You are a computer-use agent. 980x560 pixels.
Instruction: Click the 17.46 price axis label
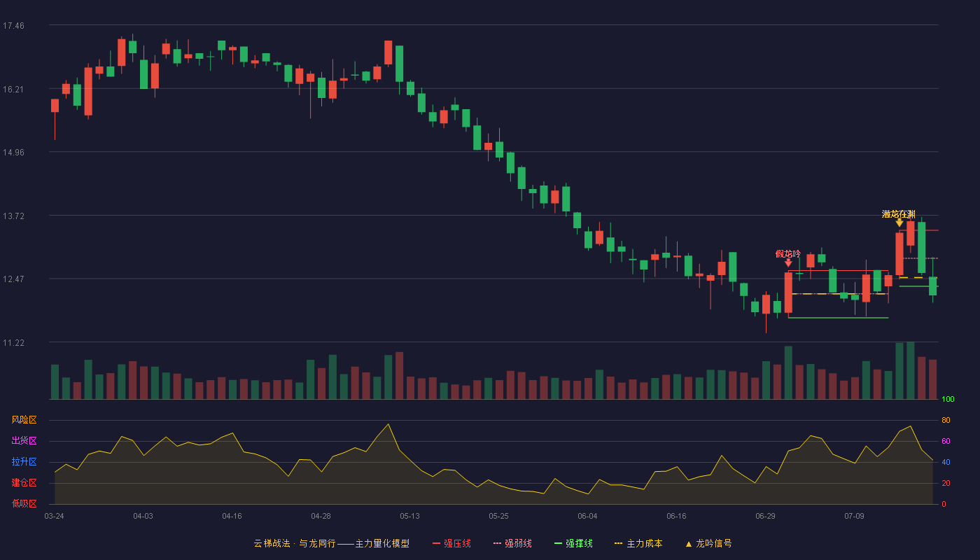click(13, 26)
